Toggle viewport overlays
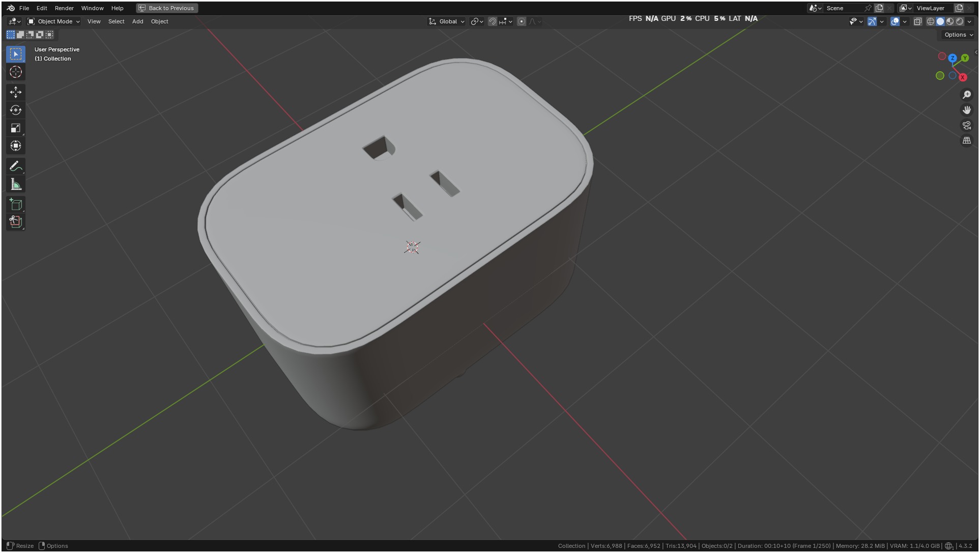This screenshot has height=553, width=980. click(x=895, y=21)
